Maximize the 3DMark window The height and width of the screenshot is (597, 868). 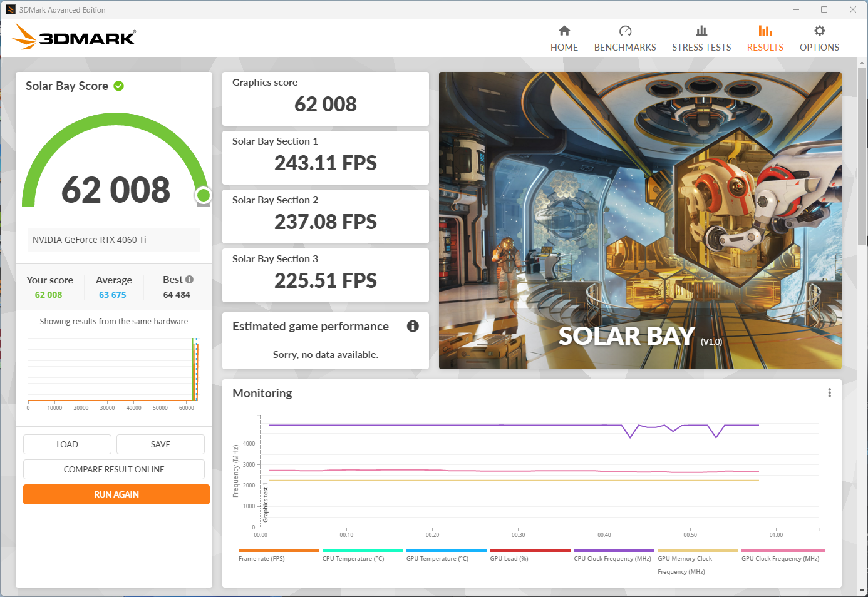[x=824, y=9]
